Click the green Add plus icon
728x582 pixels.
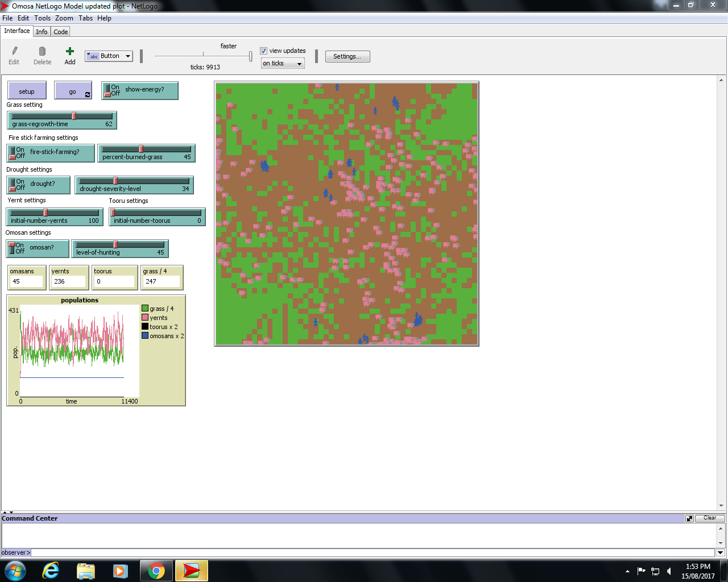(70, 51)
